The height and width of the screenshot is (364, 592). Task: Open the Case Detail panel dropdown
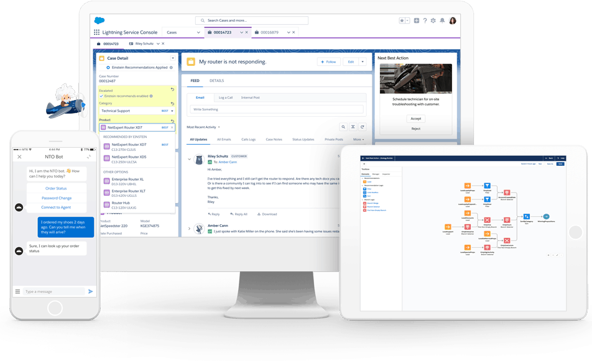pyautogui.click(x=172, y=58)
